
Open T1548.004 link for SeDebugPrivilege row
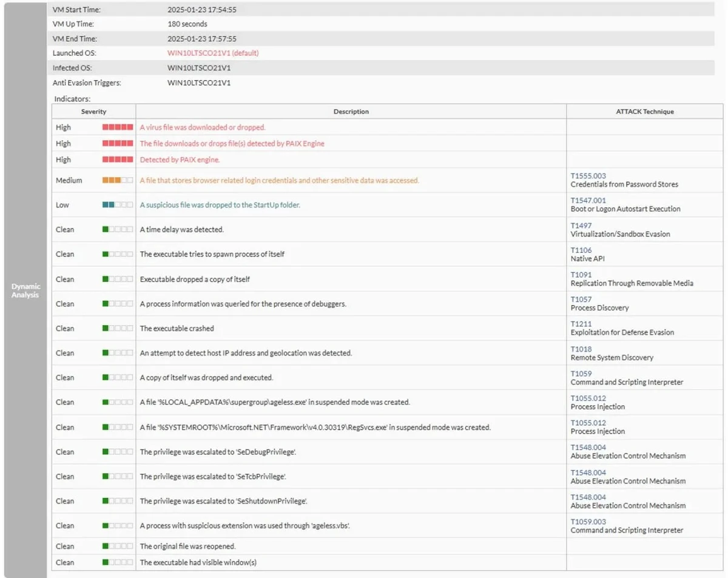[x=588, y=448]
